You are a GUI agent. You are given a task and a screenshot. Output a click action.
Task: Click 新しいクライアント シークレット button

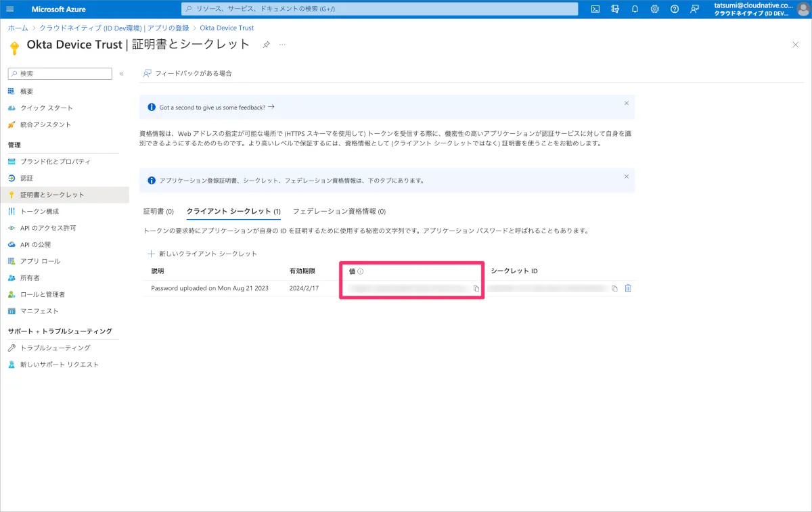[202, 254]
